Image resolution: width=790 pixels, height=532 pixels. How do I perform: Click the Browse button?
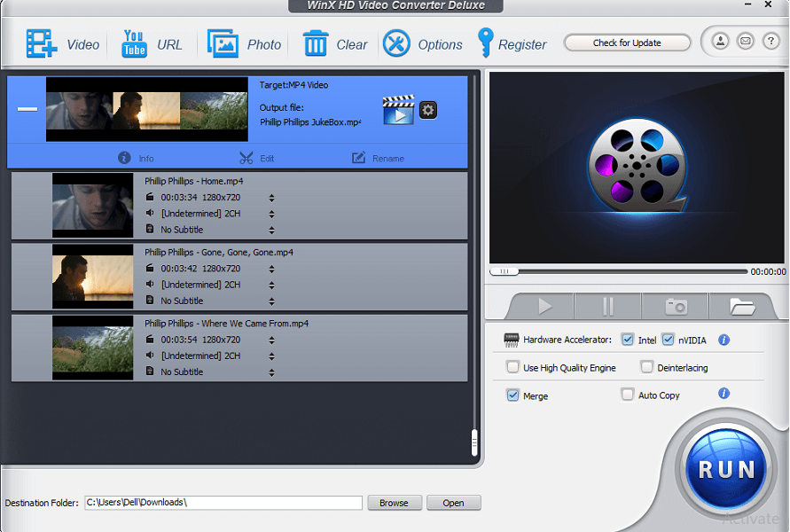pos(394,503)
